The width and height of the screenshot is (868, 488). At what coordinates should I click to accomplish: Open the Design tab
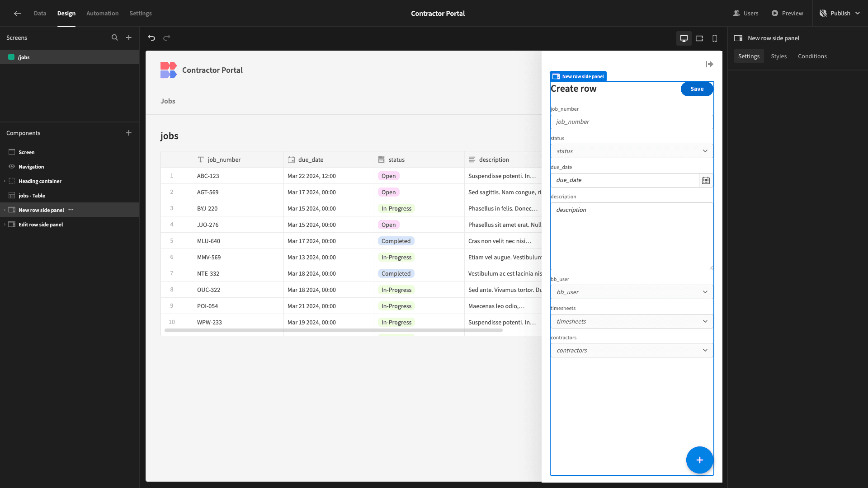pos(66,14)
